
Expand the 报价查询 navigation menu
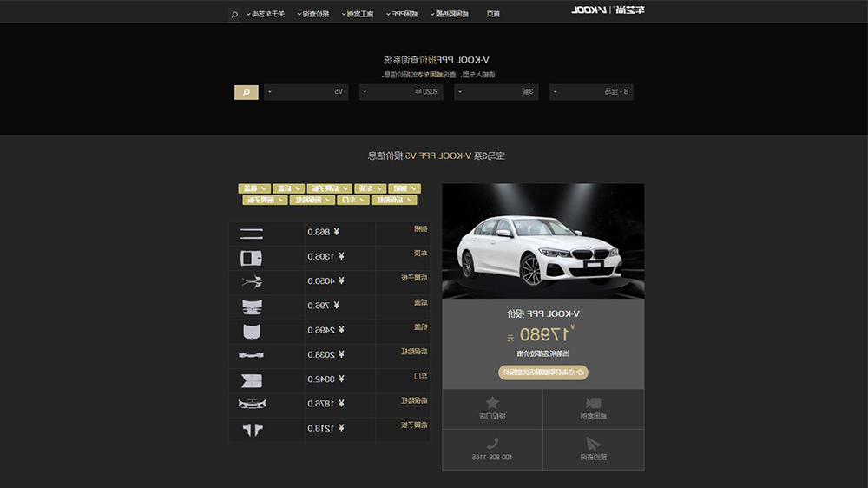point(313,15)
